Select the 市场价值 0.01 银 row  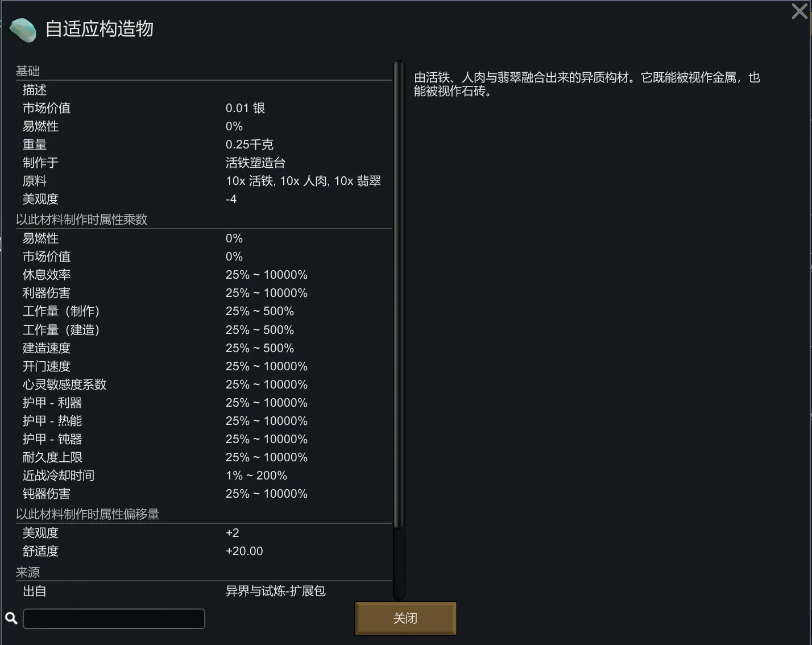click(x=204, y=108)
